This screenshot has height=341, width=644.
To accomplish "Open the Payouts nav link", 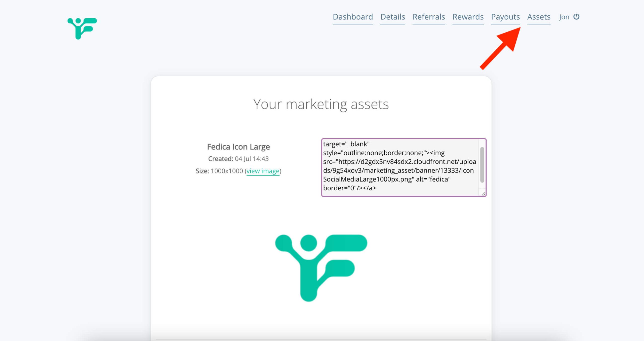I will coord(505,17).
